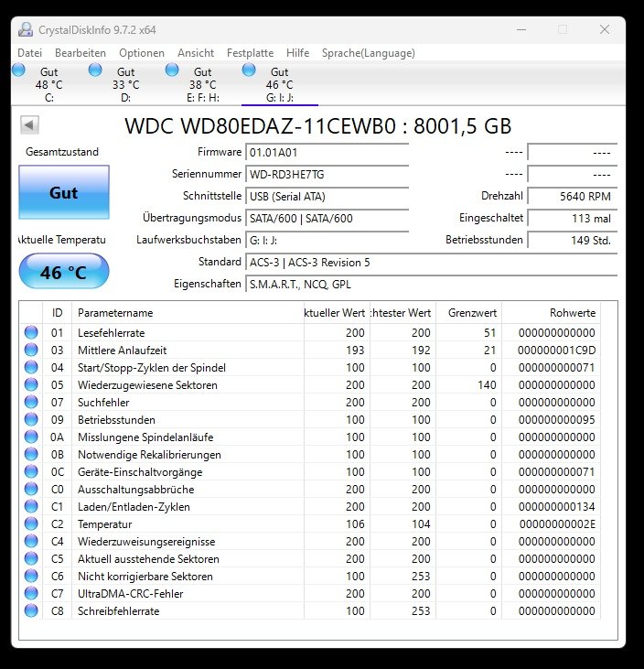Click the Rohwerte column header
This screenshot has width=644, height=669.
coord(551,313)
